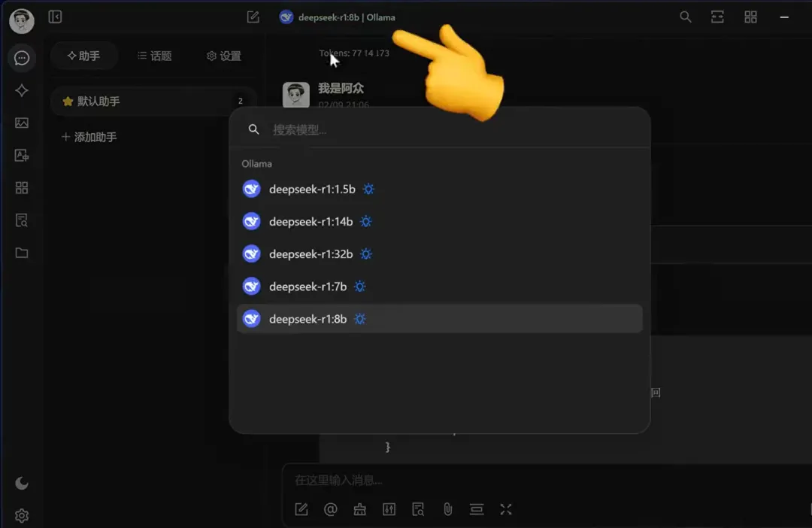The width and height of the screenshot is (812, 528).
Task: Open the mini apps grid sidebar icon
Action: click(x=22, y=187)
